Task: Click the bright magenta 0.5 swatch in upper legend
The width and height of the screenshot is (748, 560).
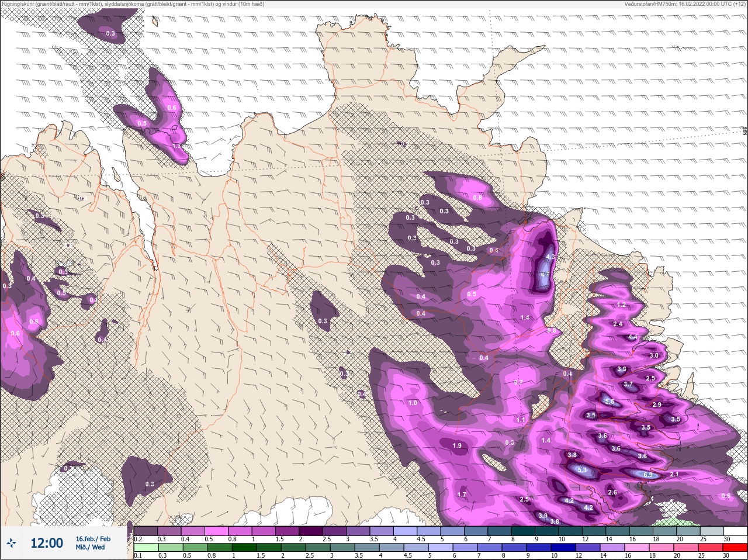Action: [216, 531]
